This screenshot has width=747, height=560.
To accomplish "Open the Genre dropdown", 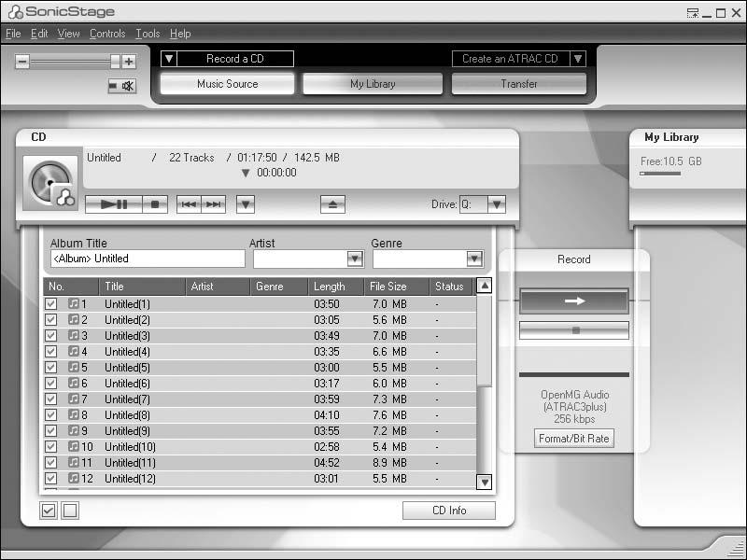I will pos(474,259).
